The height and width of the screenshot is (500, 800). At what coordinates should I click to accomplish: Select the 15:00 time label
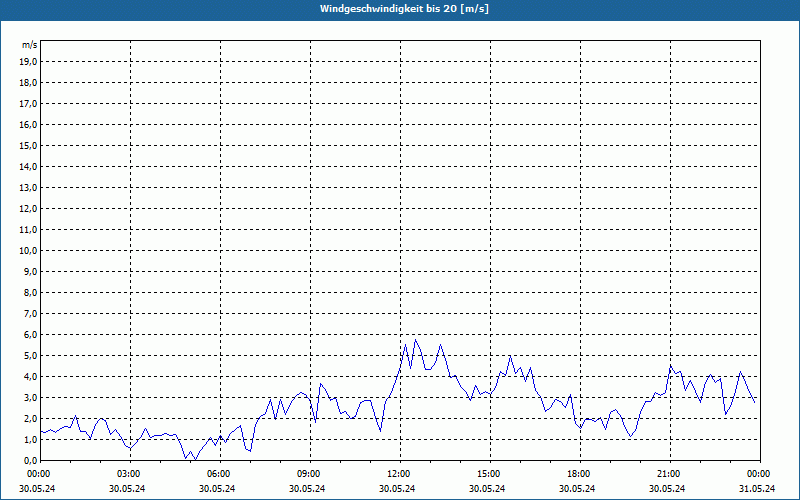[x=489, y=474]
